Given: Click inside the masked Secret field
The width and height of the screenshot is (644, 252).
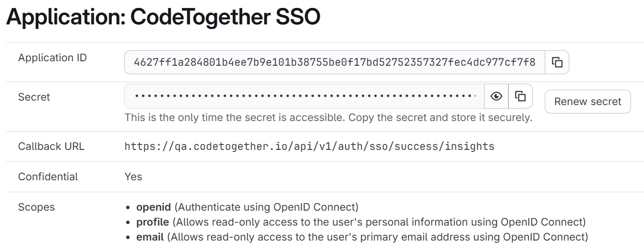Looking at the screenshot, I should (304, 96).
